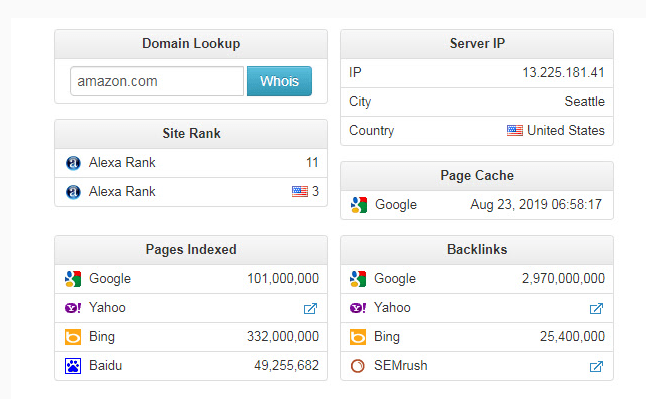Click the US flag beside Alexa rank 3
The image size is (646, 399).
(x=300, y=191)
